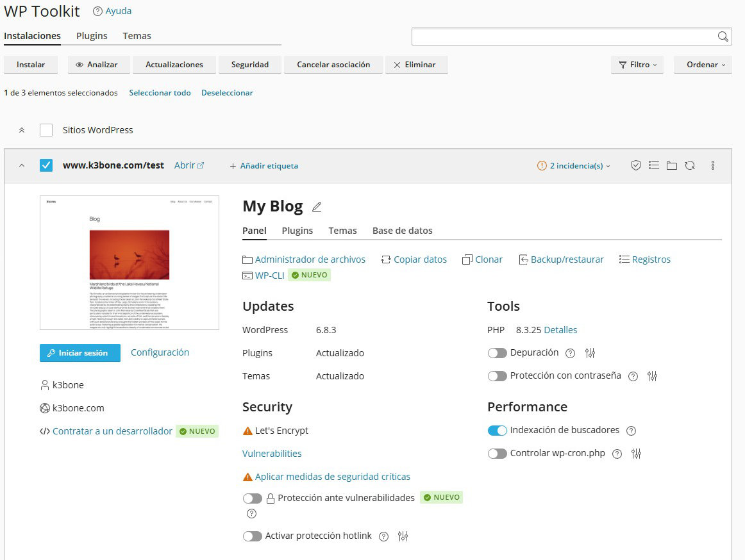Disable the Indexación de buscadores toggle
Viewport: 745px width, 560px height.
497,431
